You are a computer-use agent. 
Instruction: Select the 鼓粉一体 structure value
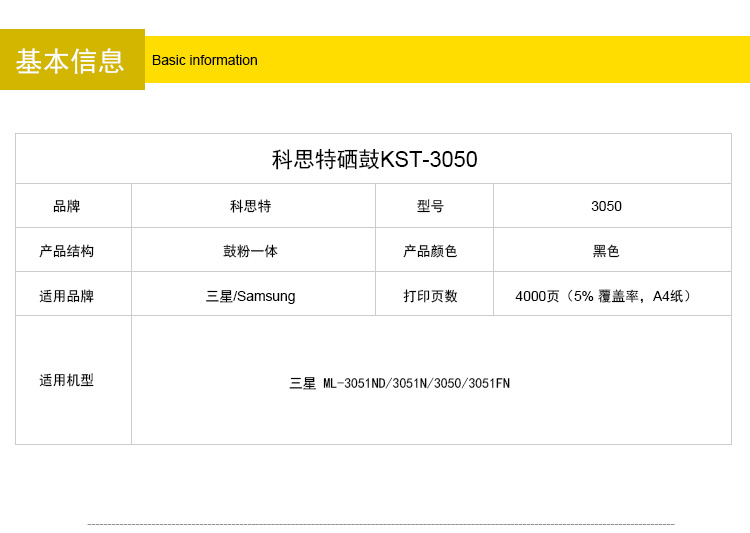pos(250,251)
